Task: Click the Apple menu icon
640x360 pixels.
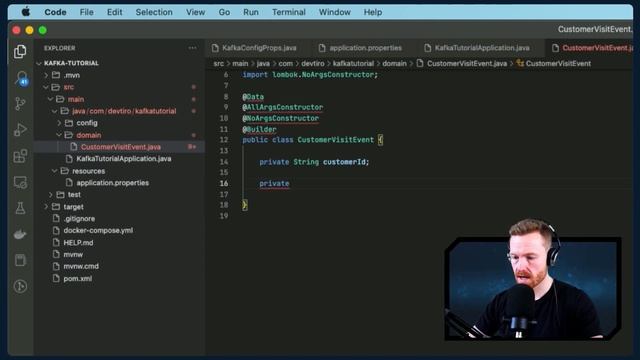Action: (26, 12)
